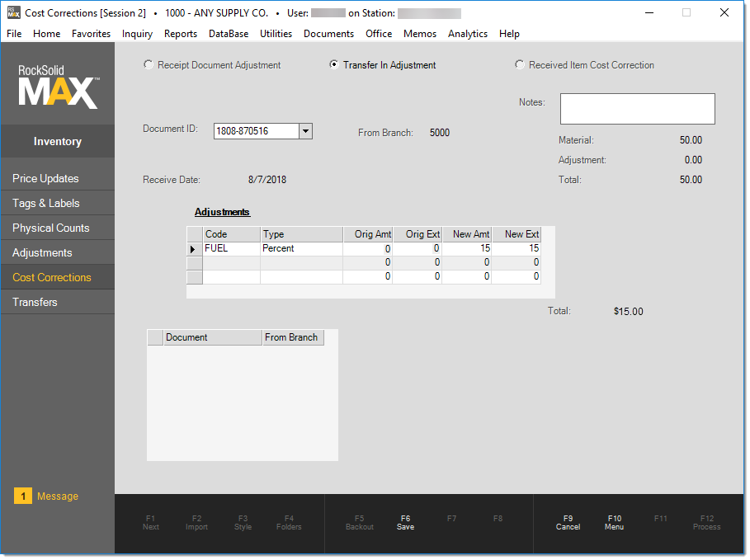Viewport: 750px width, 560px height.
Task: Select Cost Corrections in sidebar
Action: [58, 277]
